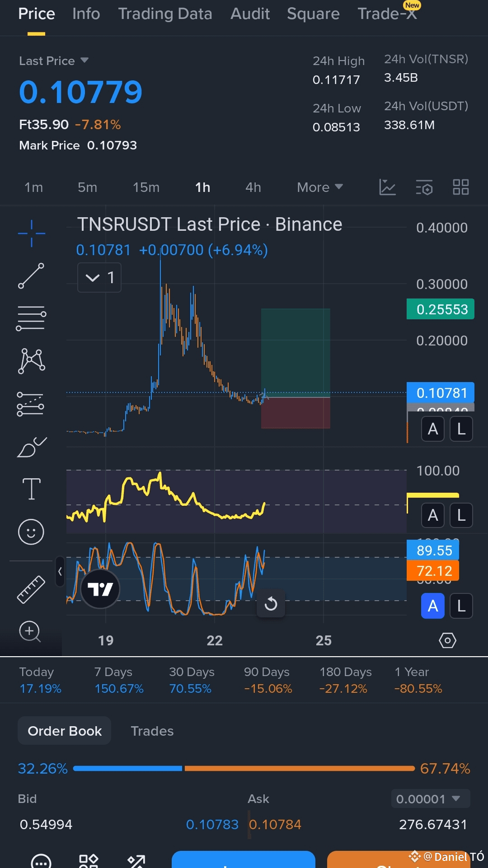Change order book precision 0.00001 dropdown
This screenshot has height=868, width=488.
click(431, 799)
